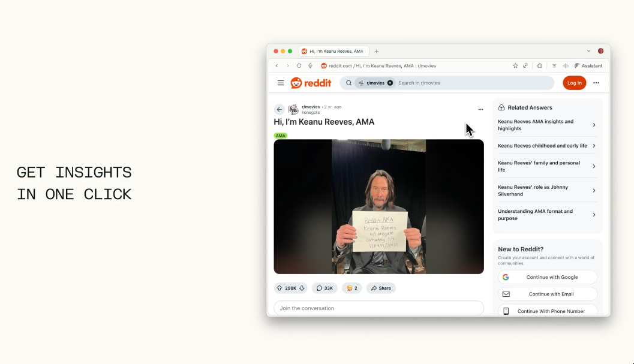Open Reddit header three-dot overflow menu
Viewport: 634px width, 364px height.
tap(596, 83)
